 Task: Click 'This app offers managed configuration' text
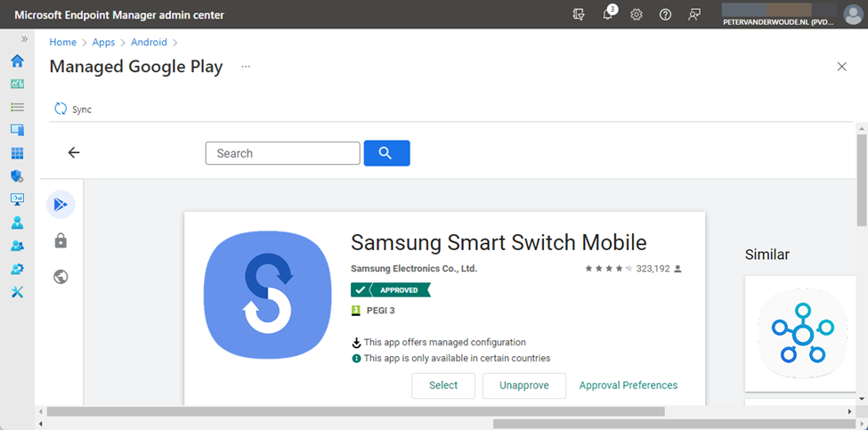tap(445, 342)
